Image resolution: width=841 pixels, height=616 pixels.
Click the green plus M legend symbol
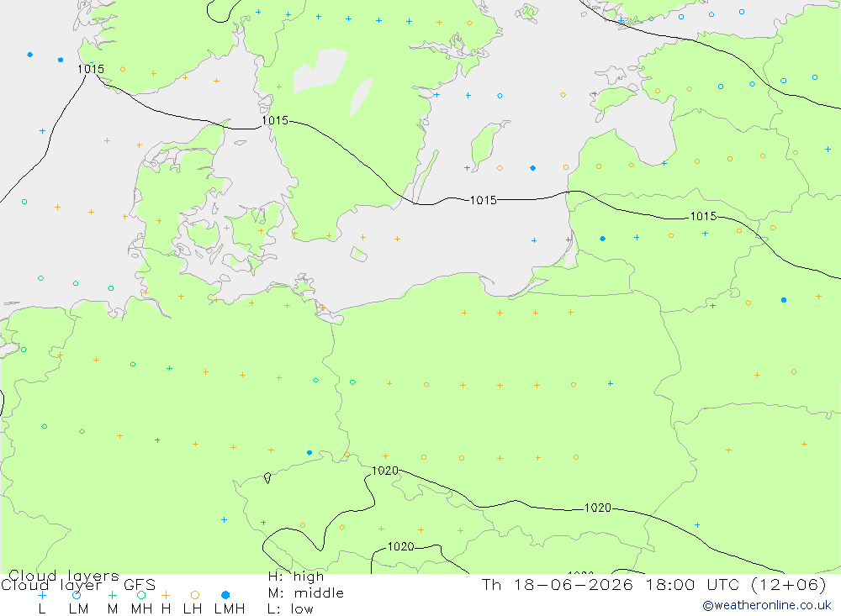pyautogui.click(x=112, y=595)
